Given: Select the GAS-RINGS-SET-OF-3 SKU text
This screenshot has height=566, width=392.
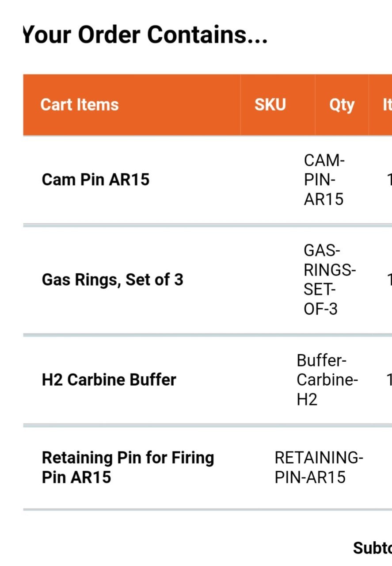Looking at the screenshot, I should [x=330, y=279].
